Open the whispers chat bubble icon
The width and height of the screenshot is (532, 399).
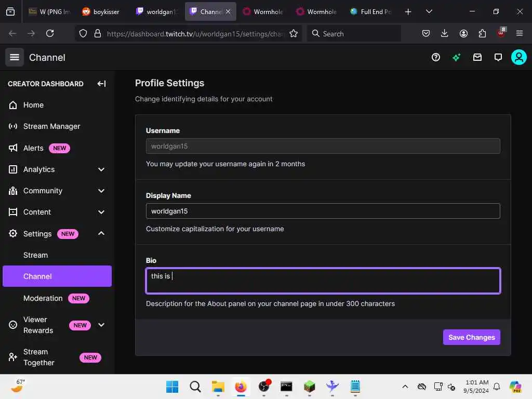click(x=498, y=57)
